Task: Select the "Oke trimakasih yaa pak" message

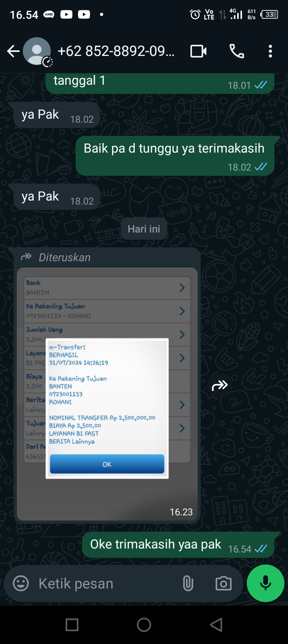Action: 178,545
